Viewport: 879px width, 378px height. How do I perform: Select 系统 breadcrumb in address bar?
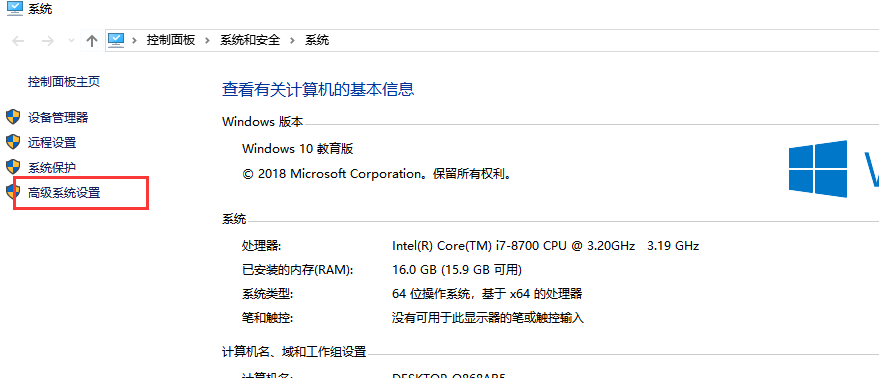[317, 40]
